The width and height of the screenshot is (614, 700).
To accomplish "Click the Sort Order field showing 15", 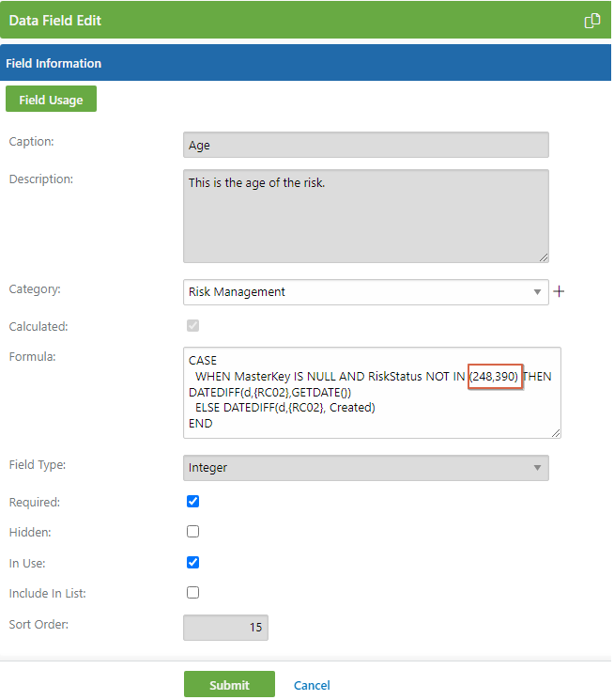I will click(225, 628).
